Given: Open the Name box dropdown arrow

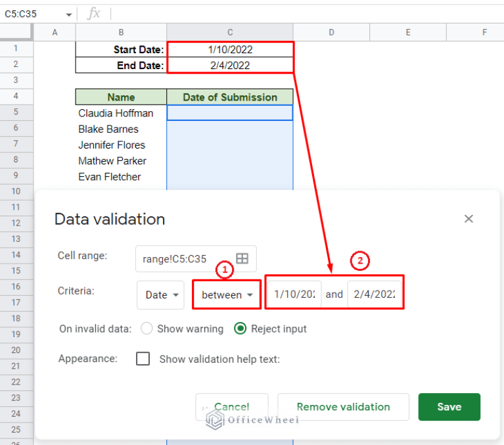Looking at the screenshot, I should pyautogui.click(x=68, y=14).
